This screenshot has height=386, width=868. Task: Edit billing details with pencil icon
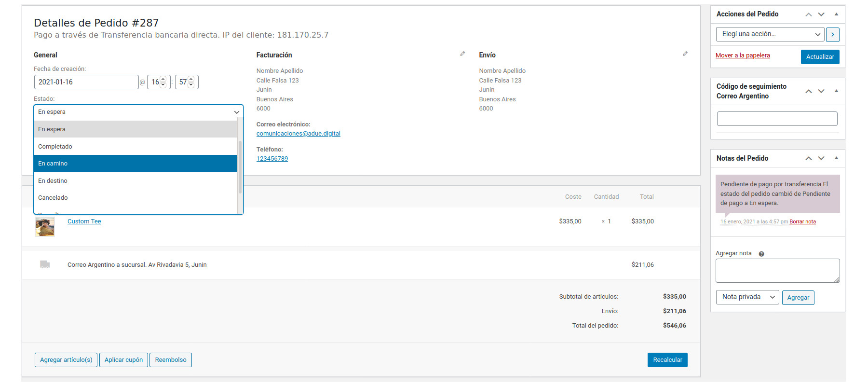coord(462,54)
